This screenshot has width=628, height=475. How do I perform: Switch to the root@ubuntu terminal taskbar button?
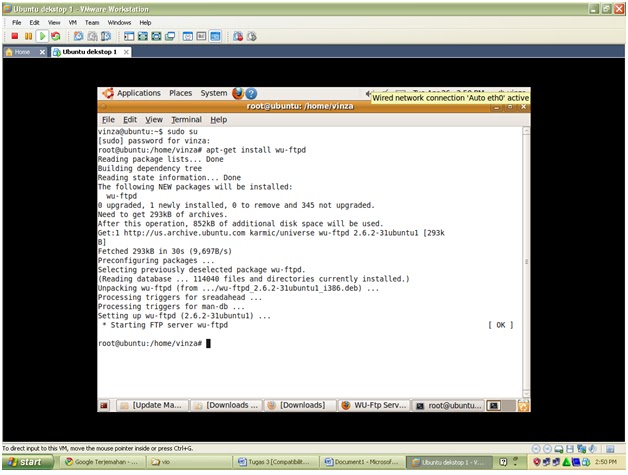[449, 405]
